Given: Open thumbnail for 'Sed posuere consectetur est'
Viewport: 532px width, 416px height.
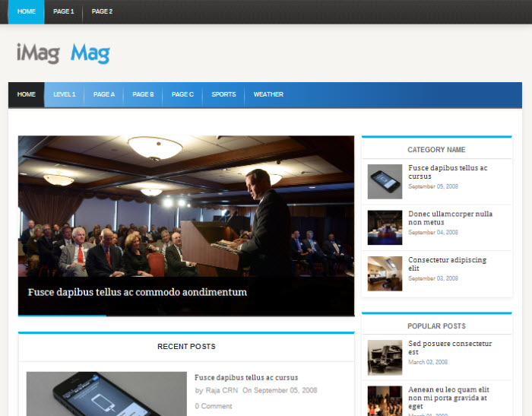Looking at the screenshot, I should (385, 357).
